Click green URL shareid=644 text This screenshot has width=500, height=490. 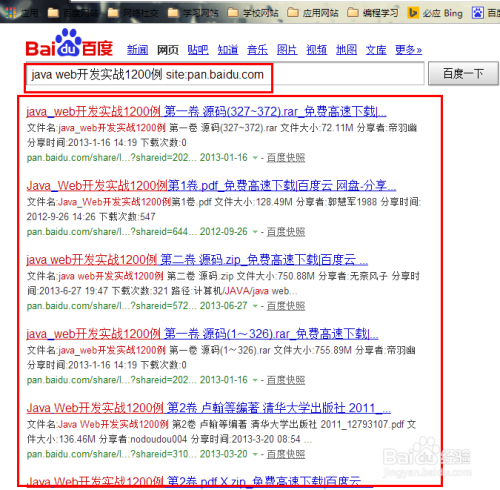click(x=112, y=232)
